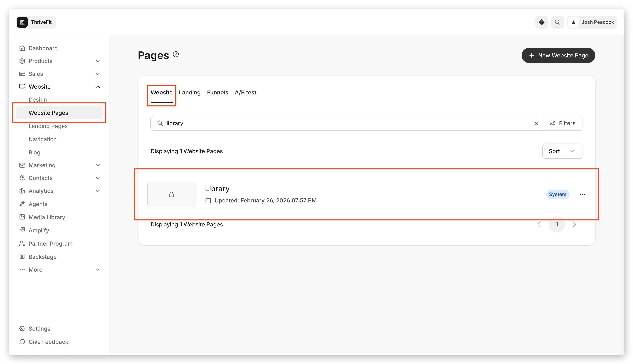Click the Library page lock thumbnail
633x364 pixels.
coord(171,194)
